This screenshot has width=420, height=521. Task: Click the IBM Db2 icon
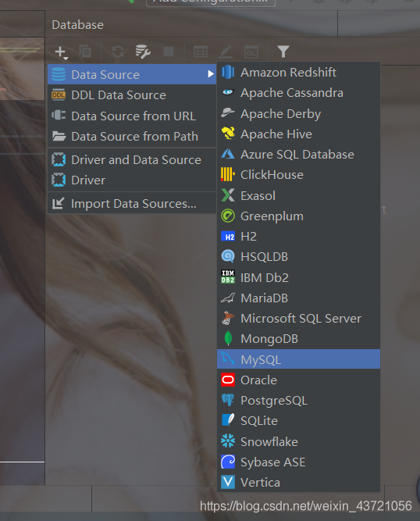tap(228, 277)
